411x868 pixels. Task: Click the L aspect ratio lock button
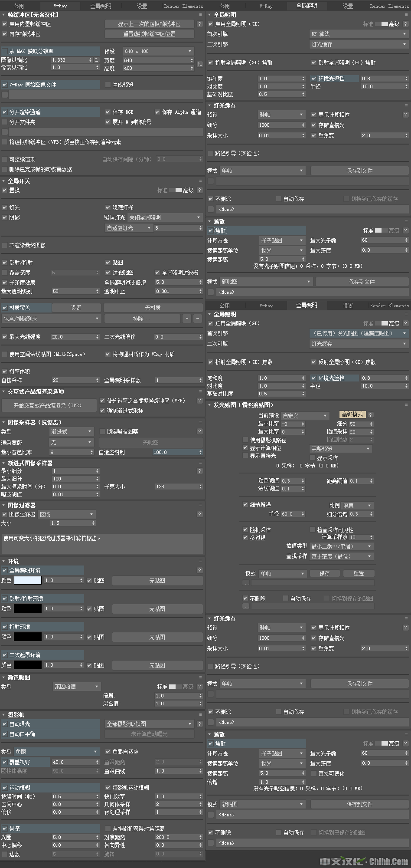(97, 60)
